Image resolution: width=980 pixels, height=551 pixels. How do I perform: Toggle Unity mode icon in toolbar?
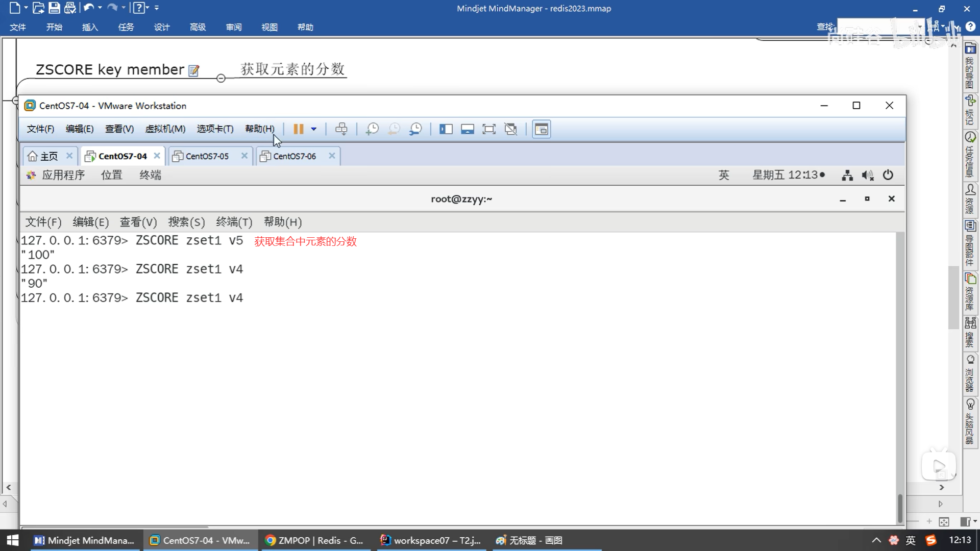(x=510, y=129)
